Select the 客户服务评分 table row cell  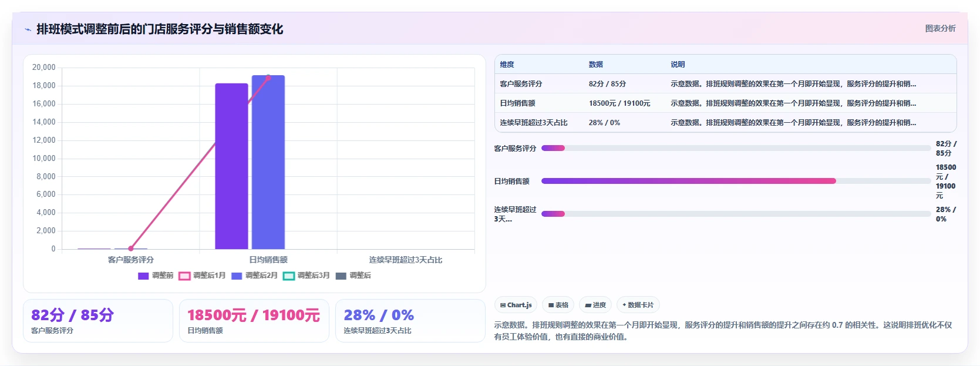tap(521, 84)
